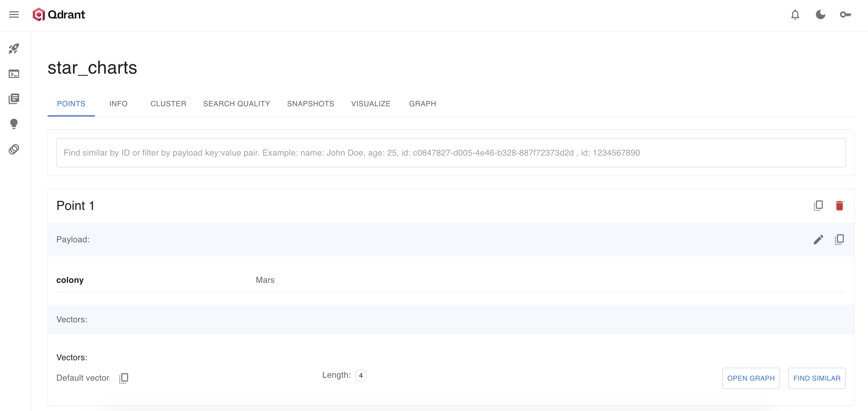Click OPEN GRAPH for the default vector
This screenshot has height=411, width=868.
pos(751,378)
